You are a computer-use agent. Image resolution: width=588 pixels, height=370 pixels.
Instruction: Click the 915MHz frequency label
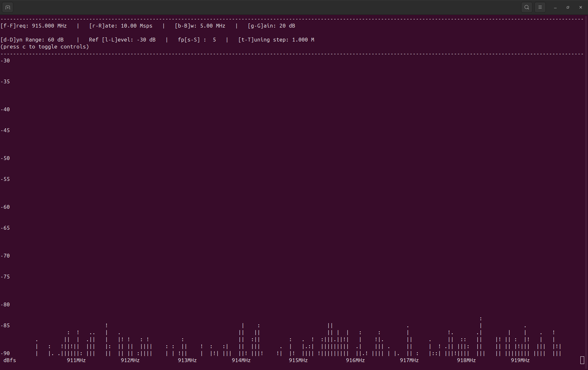tap(298, 360)
